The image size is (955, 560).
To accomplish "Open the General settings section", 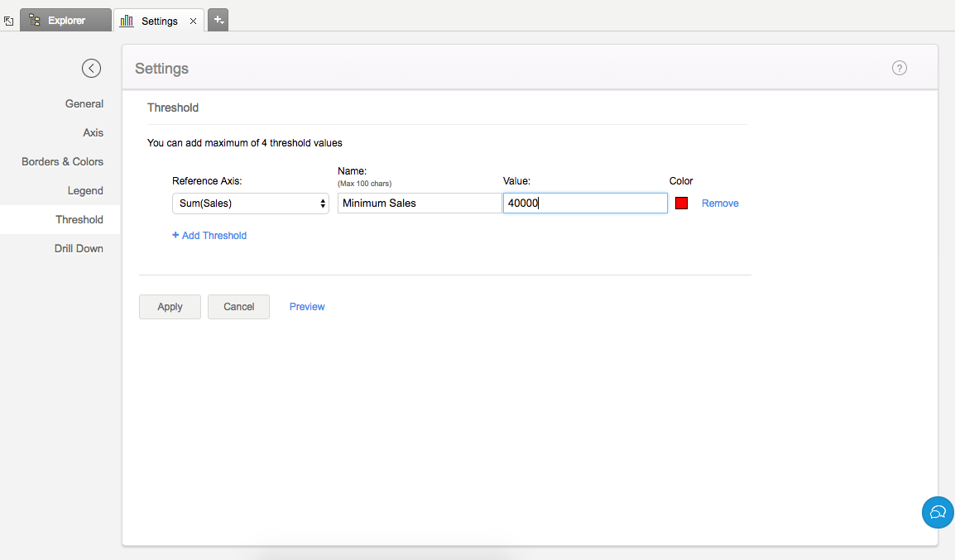I will (84, 104).
